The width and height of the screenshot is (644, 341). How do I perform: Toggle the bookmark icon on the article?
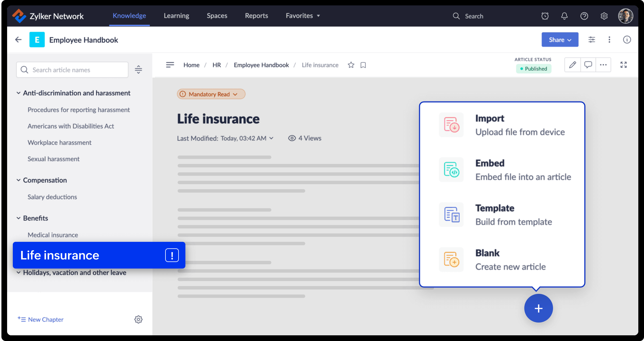(x=363, y=65)
